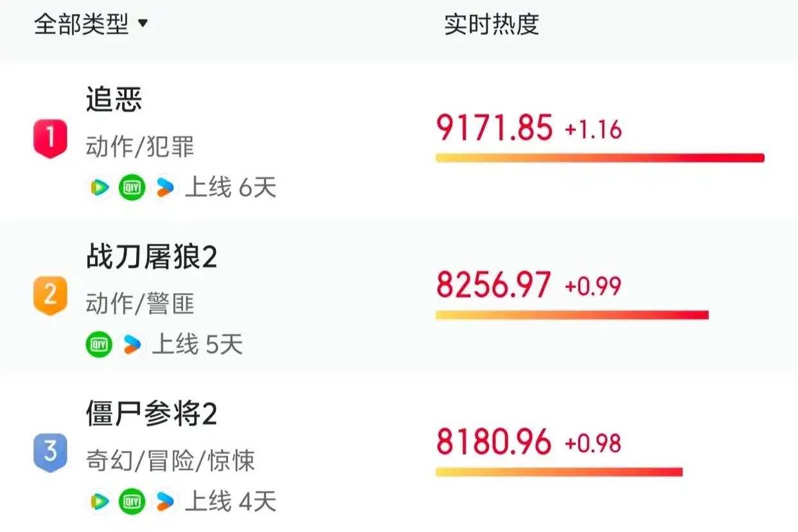Click the heat bar for 追恶

coord(599,158)
